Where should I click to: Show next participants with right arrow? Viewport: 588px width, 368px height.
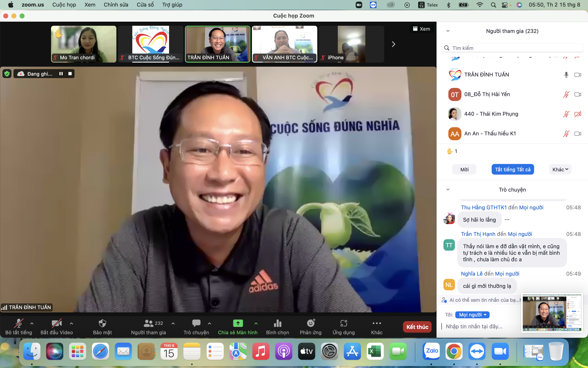(x=393, y=44)
